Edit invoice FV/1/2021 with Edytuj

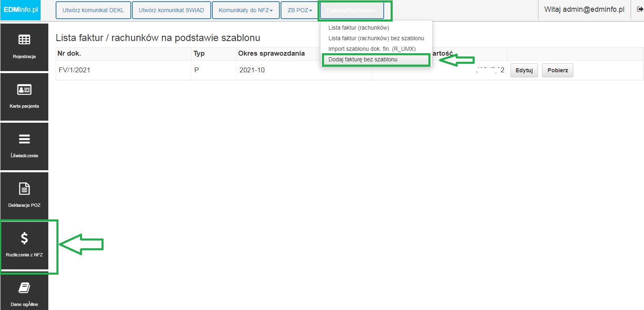[x=524, y=70]
